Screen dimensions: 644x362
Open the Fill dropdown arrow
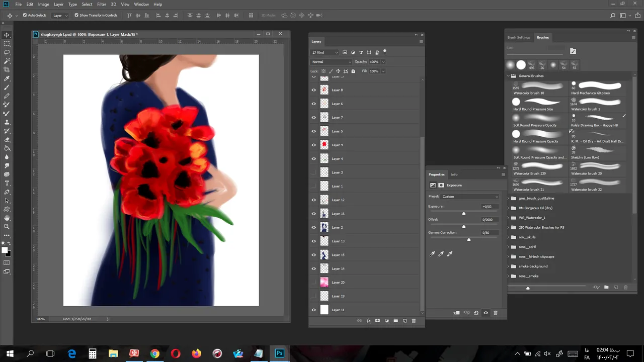pos(383,71)
